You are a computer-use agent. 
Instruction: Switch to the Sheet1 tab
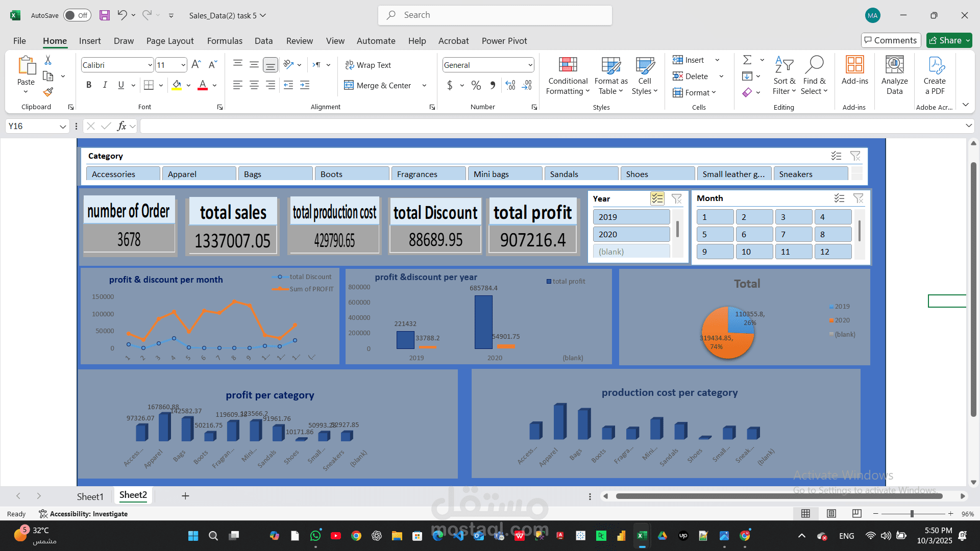pyautogui.click(x=90, y=496)
